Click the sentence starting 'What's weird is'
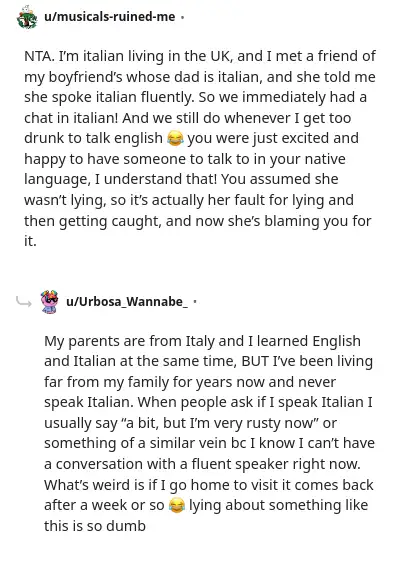 (209, 495)
